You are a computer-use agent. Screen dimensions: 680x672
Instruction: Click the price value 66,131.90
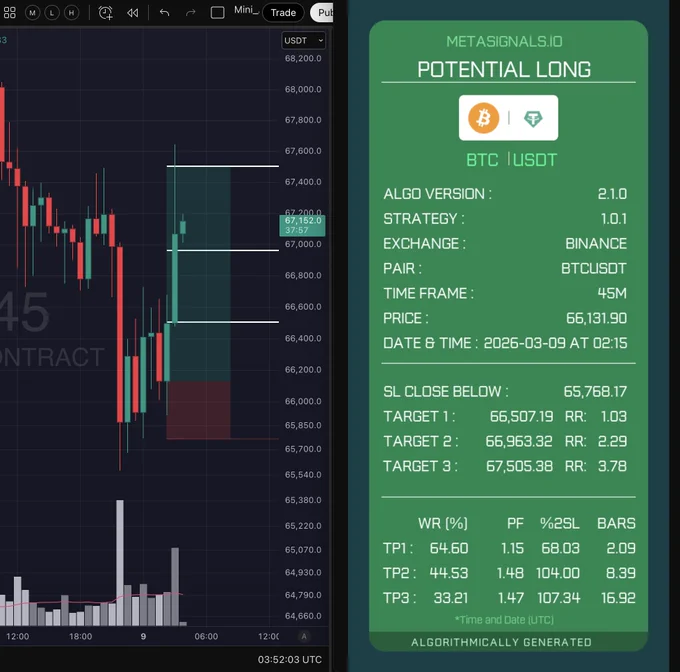click(x=597, y=318)
